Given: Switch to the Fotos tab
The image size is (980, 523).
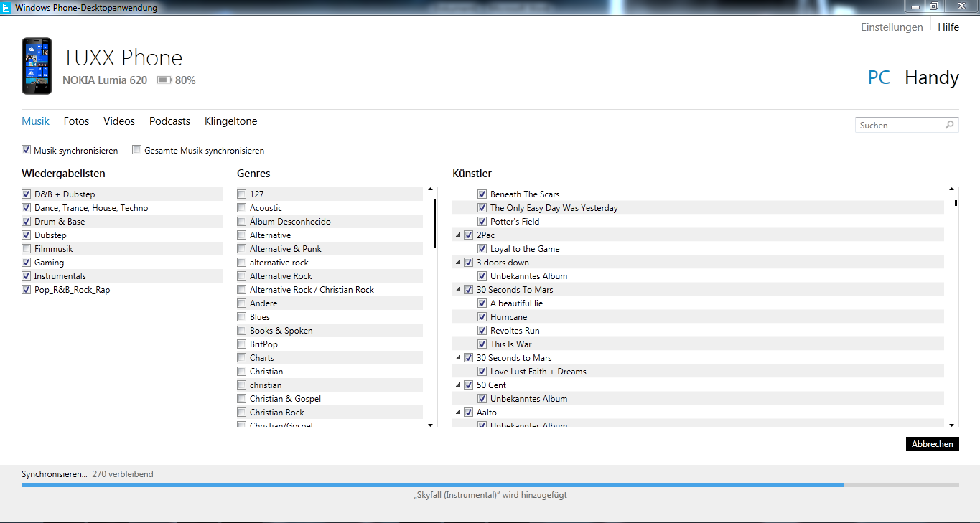Looking at the screenshot, I should click(76, 121).
